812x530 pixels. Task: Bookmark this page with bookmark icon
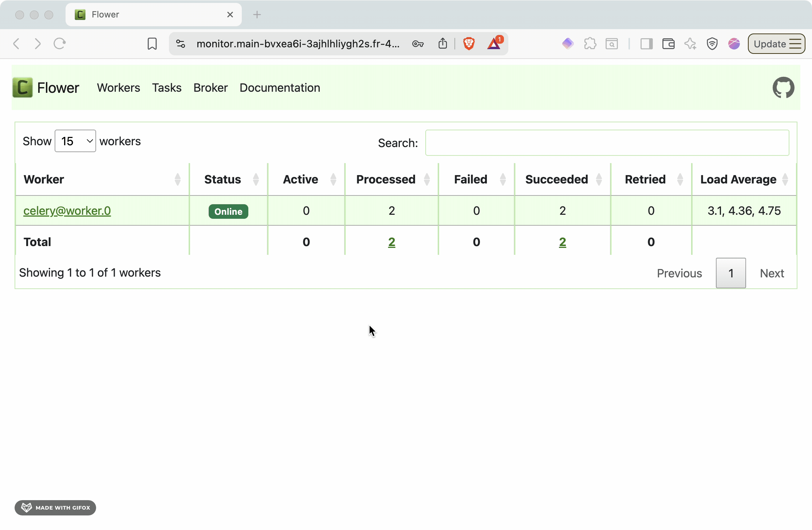click(x=152, y=44)
